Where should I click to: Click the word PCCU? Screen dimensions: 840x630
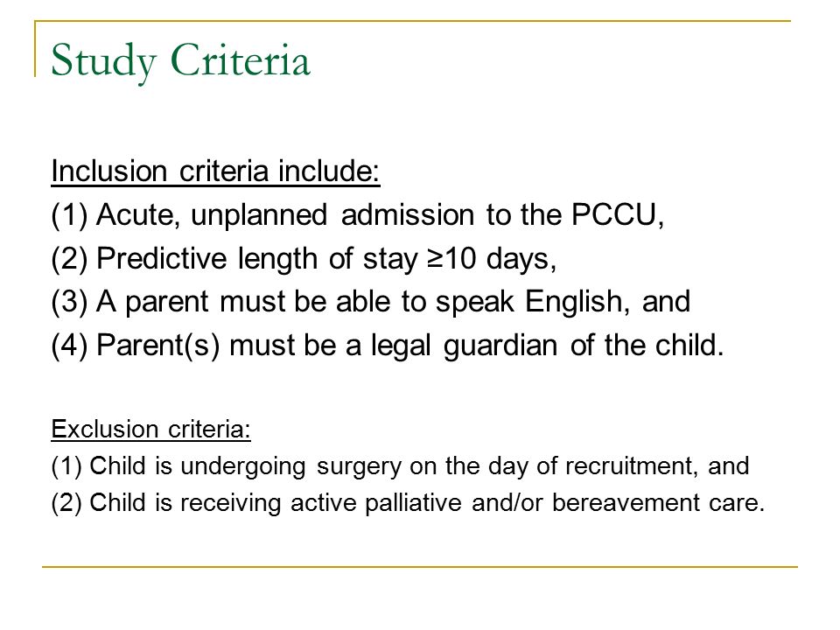614,214
